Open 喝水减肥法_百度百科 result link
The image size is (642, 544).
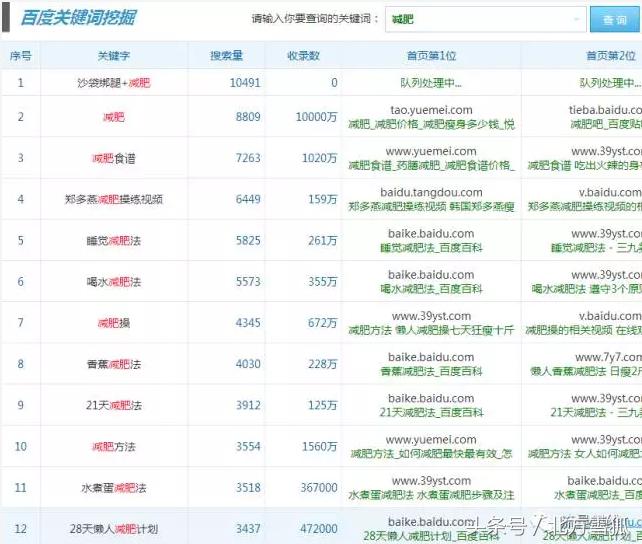pos(431,289)
